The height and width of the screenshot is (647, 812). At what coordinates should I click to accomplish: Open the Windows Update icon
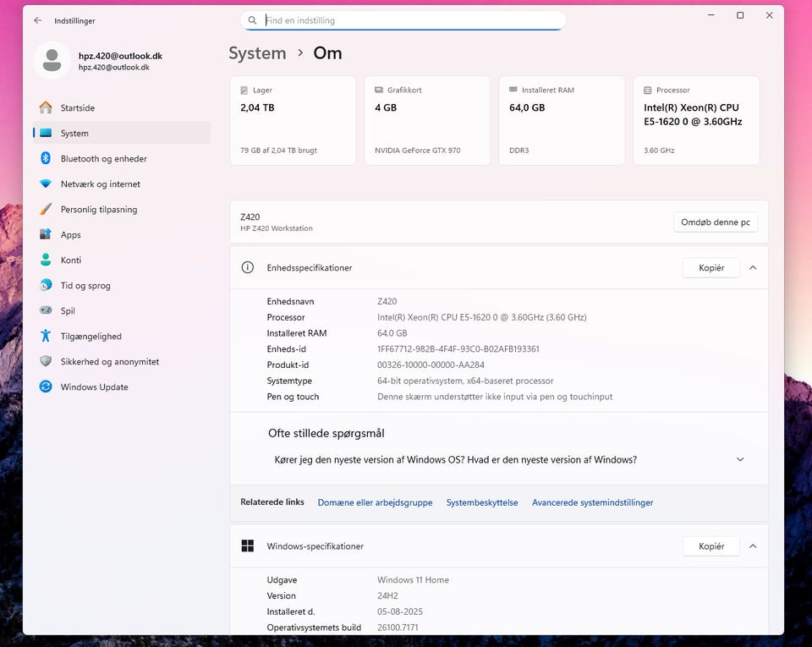coord(46,387)
